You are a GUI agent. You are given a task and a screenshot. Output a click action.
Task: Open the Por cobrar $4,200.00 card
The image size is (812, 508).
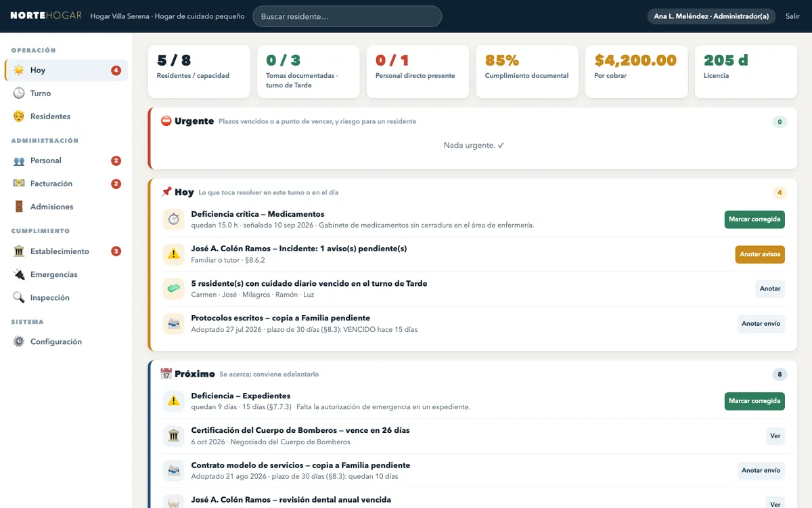[637, 71]
